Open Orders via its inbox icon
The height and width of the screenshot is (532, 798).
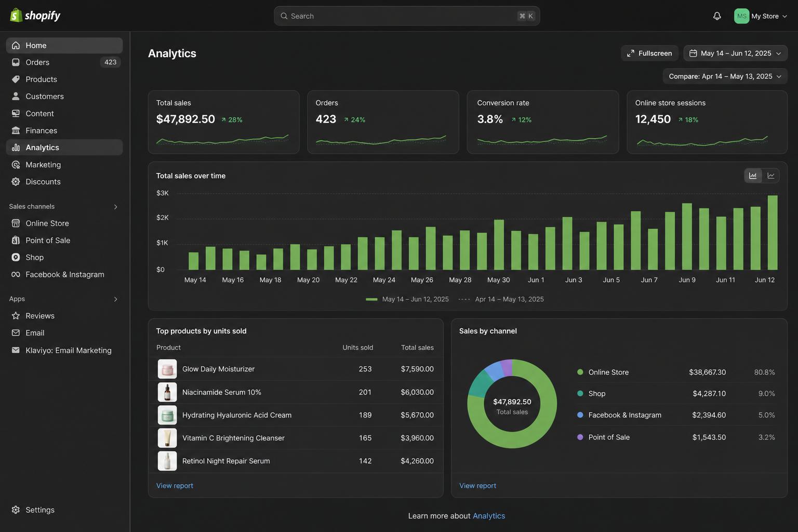16,62
